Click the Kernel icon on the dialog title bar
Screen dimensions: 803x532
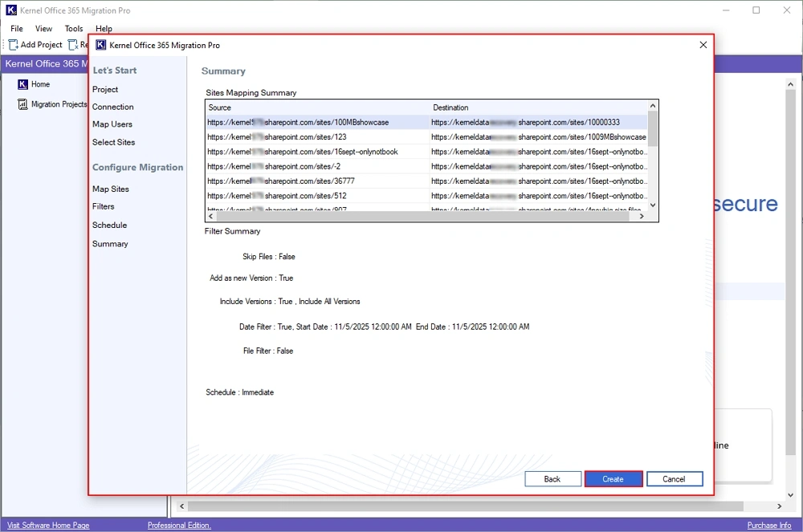[x=100, y=45]
